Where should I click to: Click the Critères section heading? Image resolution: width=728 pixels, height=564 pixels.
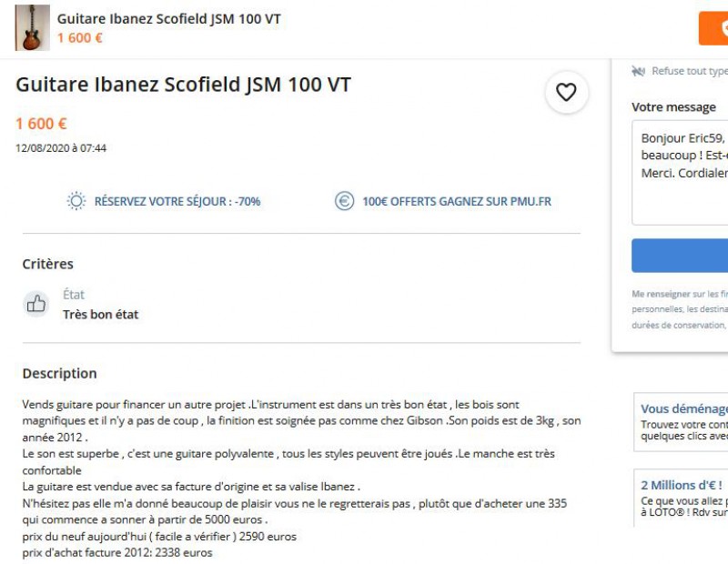47,264
